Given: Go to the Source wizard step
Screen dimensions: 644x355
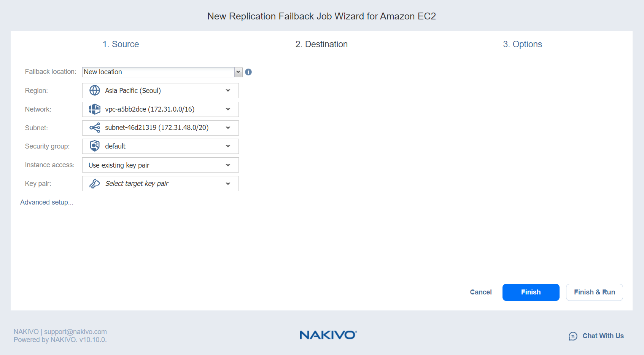Looking at the screenshot, I should pos(121,44).
